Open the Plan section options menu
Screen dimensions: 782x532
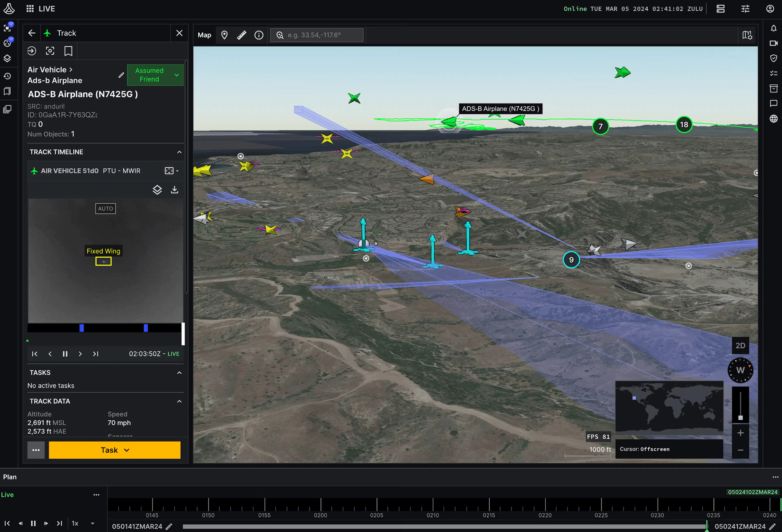(x=776, y=477)
